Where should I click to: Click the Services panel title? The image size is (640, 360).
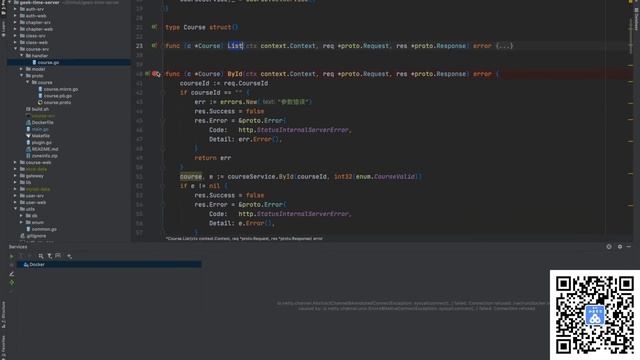(18, 247)
